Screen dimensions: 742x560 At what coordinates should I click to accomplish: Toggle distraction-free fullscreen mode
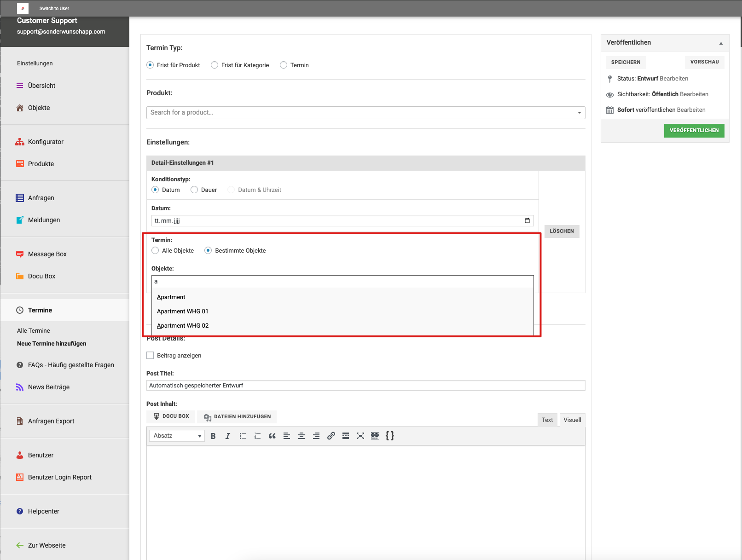point(360,436)
